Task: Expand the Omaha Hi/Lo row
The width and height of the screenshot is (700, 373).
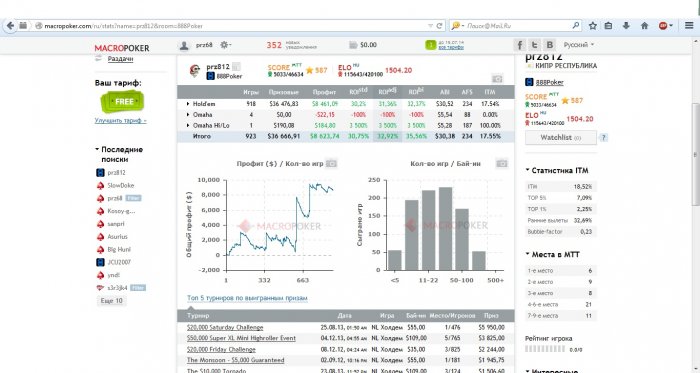Action: (x=188, y=125)
